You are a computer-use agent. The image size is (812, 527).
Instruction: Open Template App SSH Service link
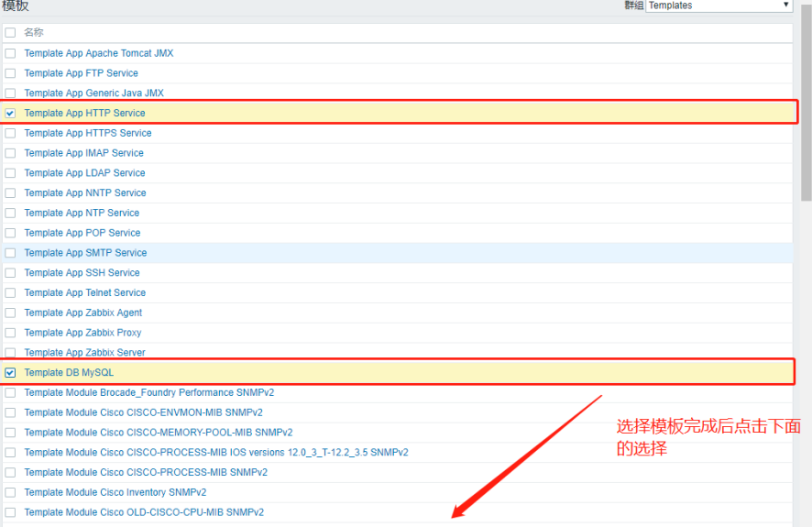coord(82,273)
